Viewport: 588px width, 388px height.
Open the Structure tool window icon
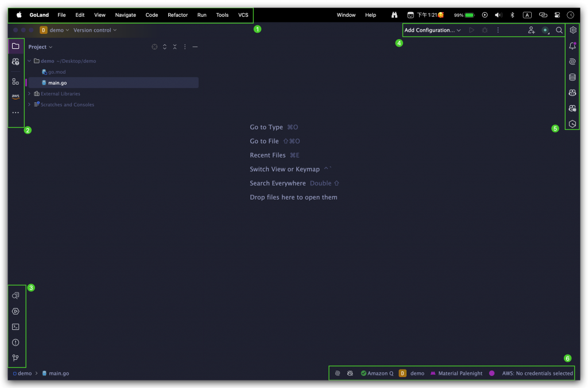click(x=16, y=82)
